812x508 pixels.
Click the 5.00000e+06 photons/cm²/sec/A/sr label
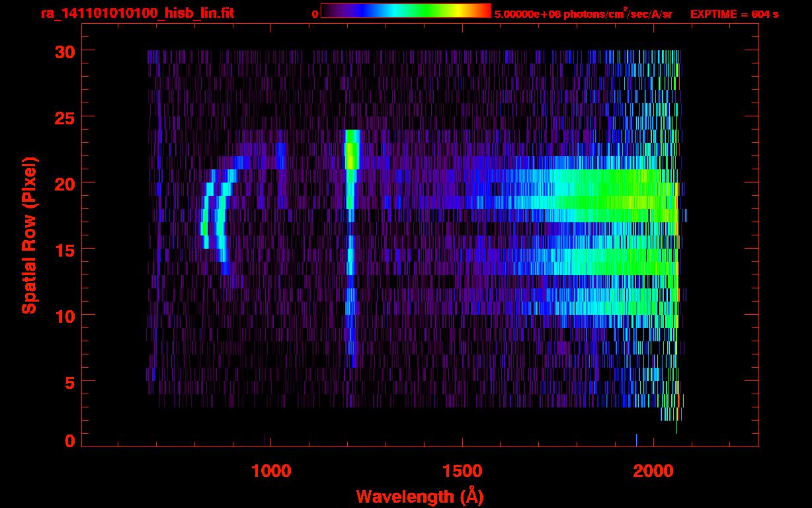coord(583,14)
